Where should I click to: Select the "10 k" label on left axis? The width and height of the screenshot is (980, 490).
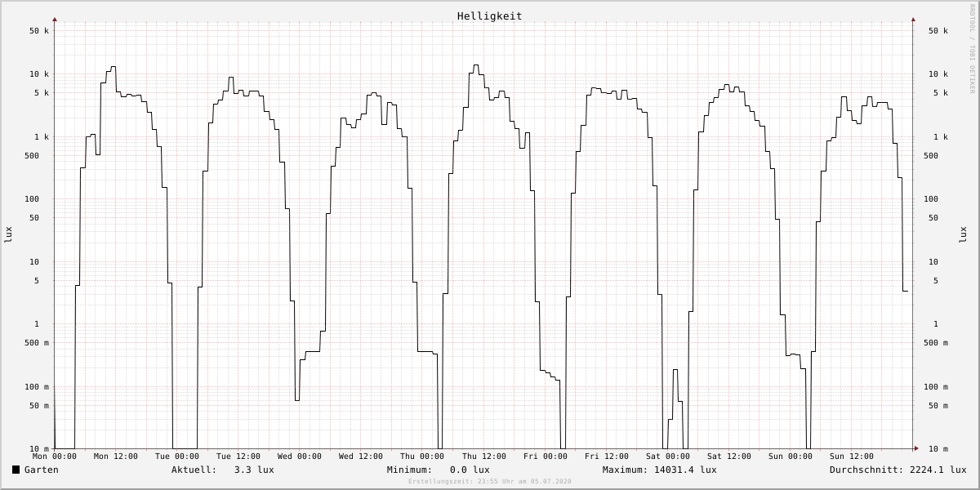click(x=39, y=74)
